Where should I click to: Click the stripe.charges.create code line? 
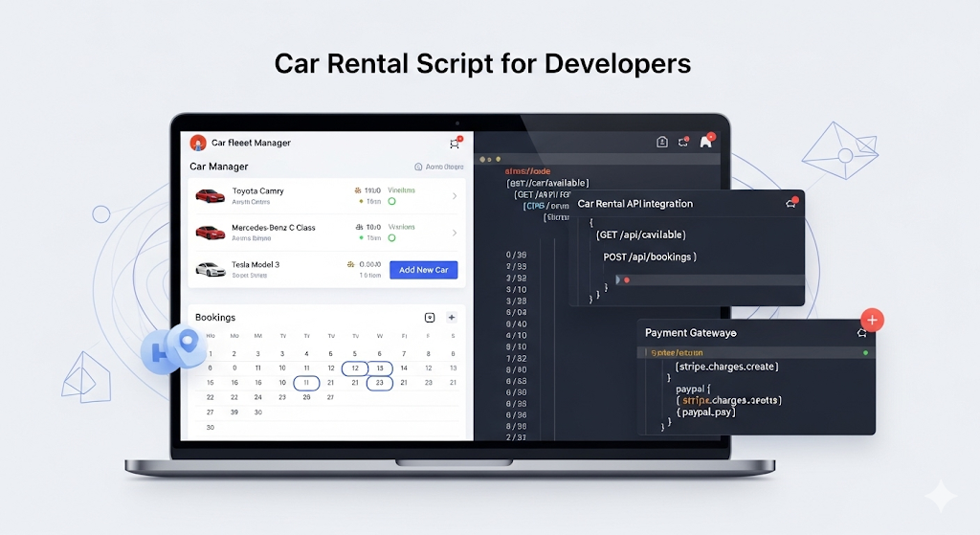coord(727,367)
